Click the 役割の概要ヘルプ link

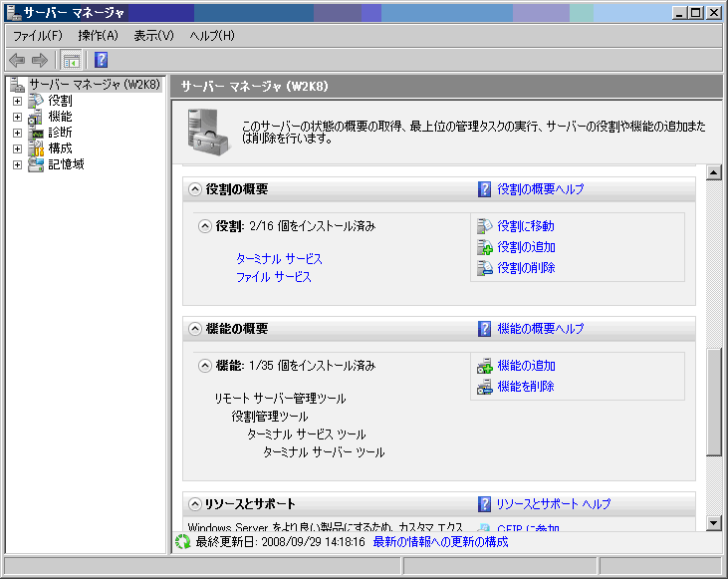pos(541,189)
